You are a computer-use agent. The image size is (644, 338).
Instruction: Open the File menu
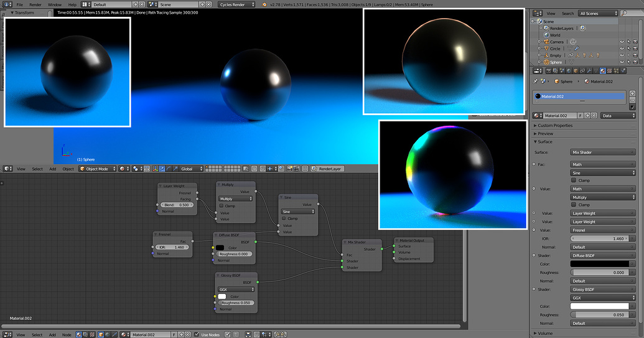pos(20,4)
